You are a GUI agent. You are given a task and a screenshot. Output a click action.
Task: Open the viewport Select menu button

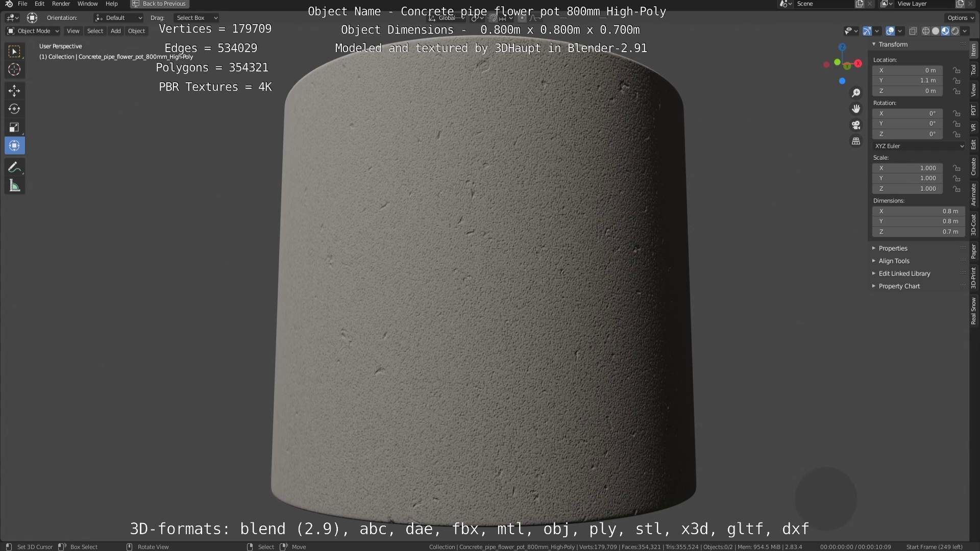click(x=95, y=31)
